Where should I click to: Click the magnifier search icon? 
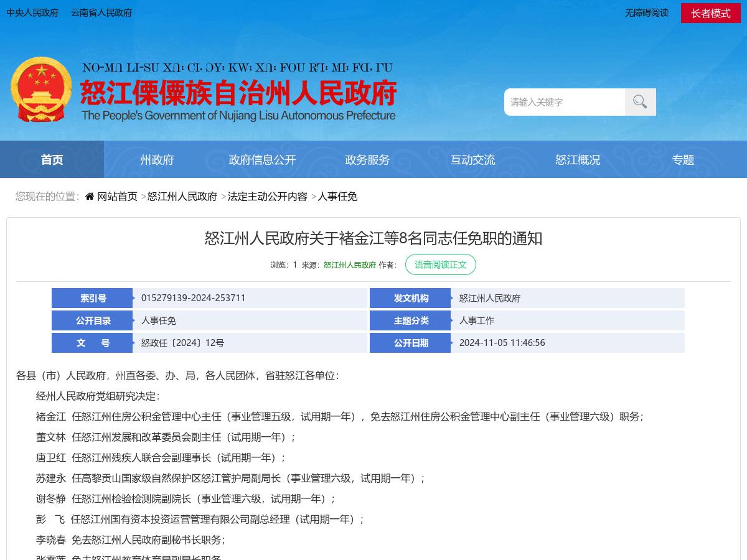tap(640, 101)
